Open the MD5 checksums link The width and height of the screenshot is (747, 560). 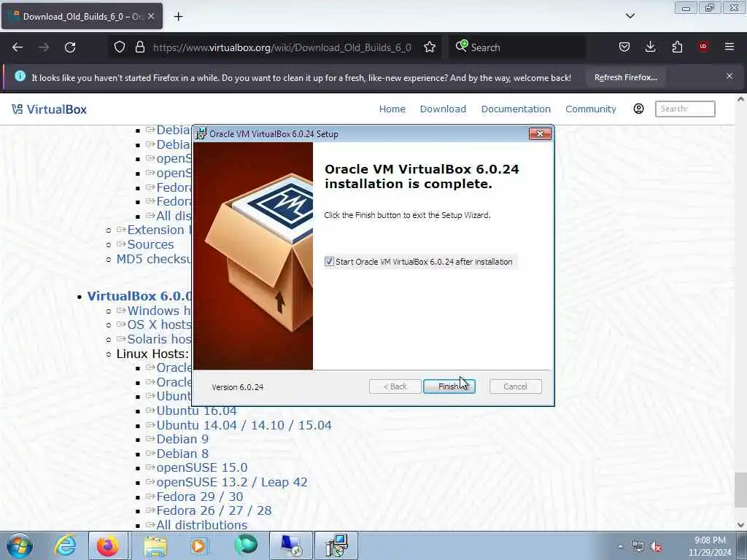[153, 259]
